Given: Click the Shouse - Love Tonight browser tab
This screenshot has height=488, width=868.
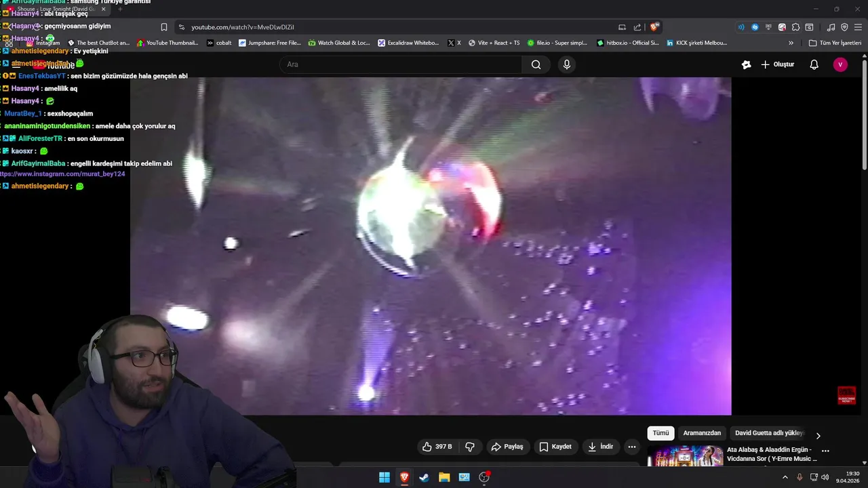Looking at the screenshot, I should [58, 9].
